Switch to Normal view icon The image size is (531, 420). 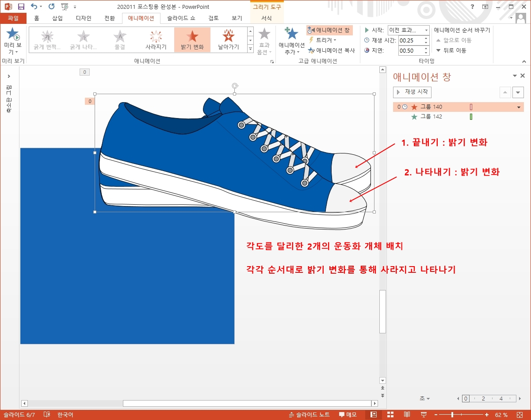(373, 415)
